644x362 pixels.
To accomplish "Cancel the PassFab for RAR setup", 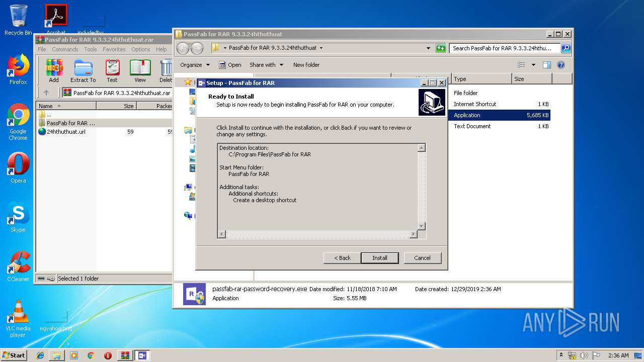I will point(422,258).
